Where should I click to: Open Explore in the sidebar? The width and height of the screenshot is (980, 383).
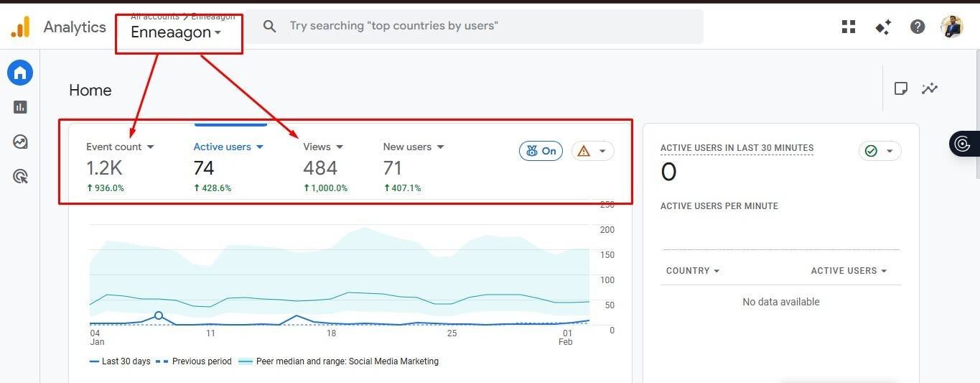(x=20, y=142)
